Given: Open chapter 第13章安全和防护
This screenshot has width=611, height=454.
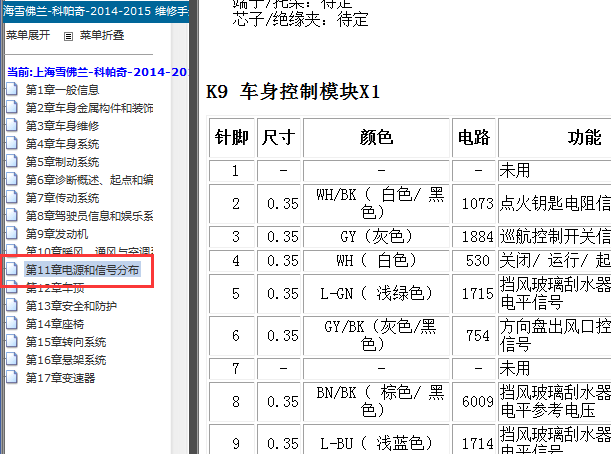Looking at the screenshot, I should 71,306.
